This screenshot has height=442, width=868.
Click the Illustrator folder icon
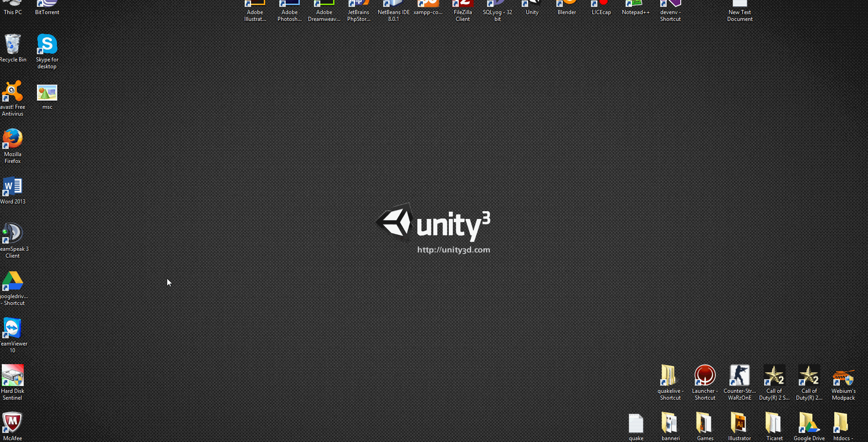click(x=740, y=427)
